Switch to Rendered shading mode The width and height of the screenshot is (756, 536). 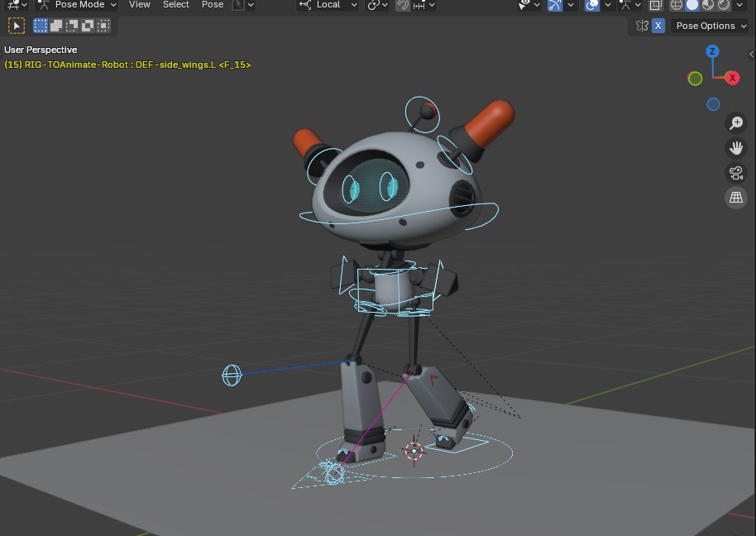pos(723,6)
